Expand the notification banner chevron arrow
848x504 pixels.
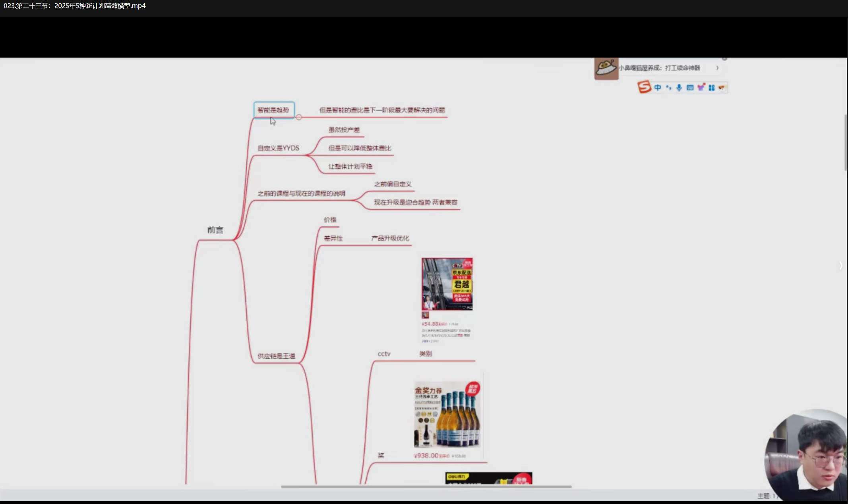click(717, 68)
